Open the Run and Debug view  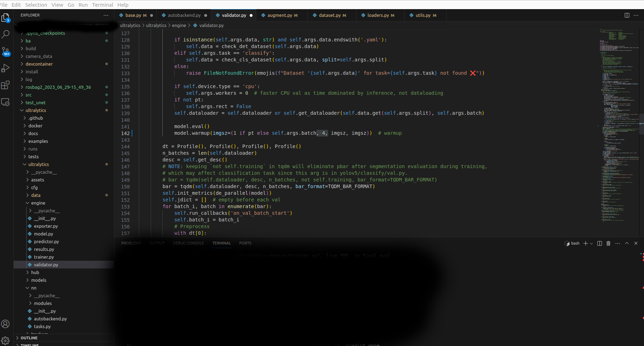point(6,68)
